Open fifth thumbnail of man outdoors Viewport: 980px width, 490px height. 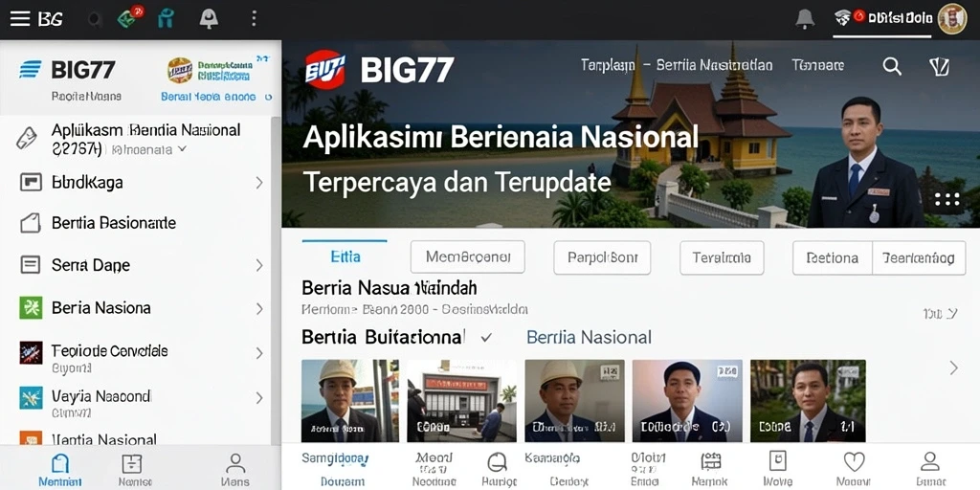(x=808, y=401)
